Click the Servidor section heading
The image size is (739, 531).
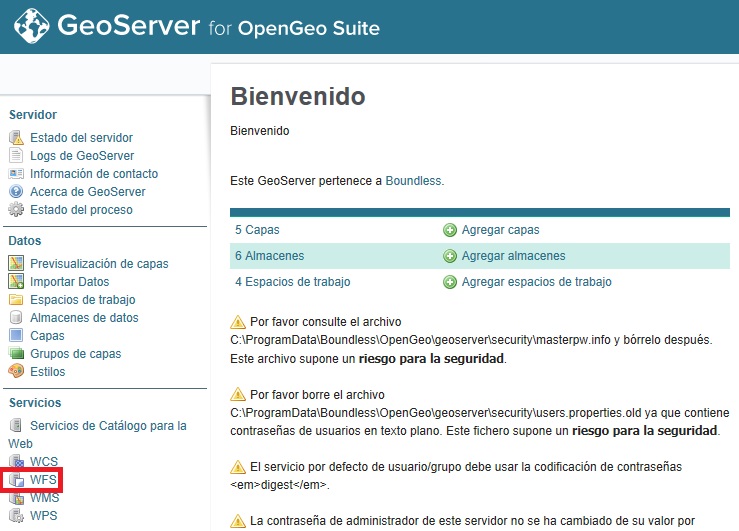[33, 114]
